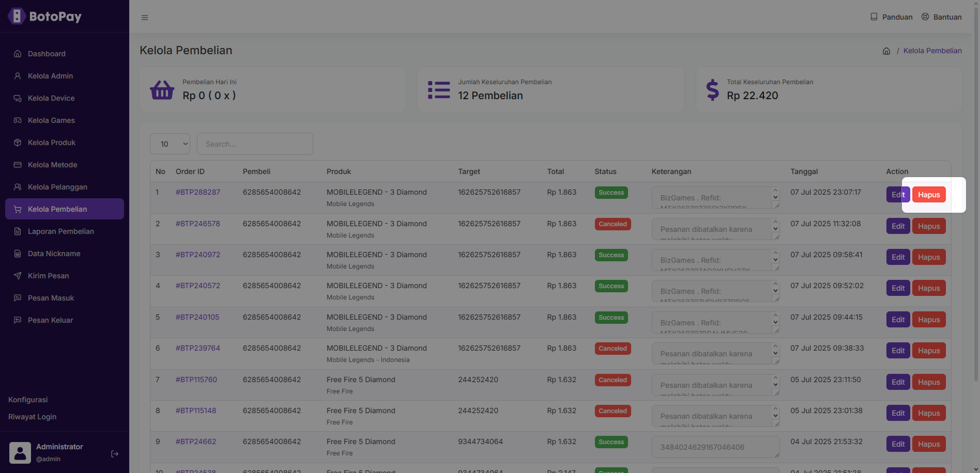Click Hapus for order #BTP288287
Image resolution: width=980 pixels, height=473 pixels.
pos(929,195)
